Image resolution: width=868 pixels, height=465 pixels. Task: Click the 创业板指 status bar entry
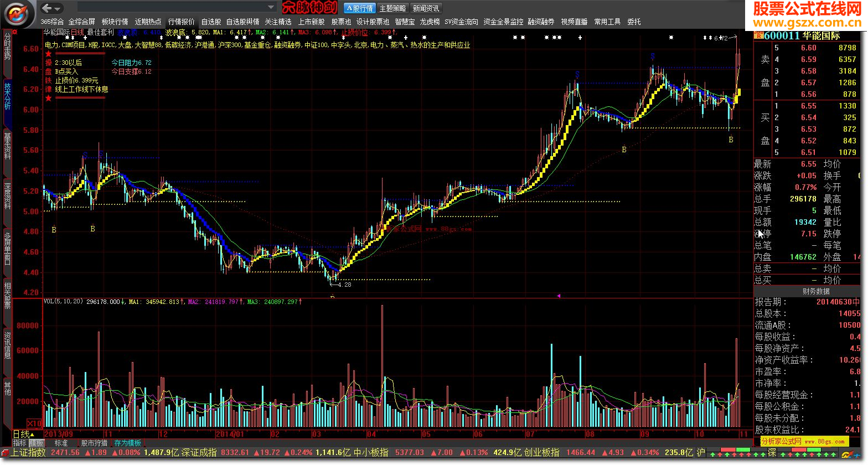pos(542,453)
